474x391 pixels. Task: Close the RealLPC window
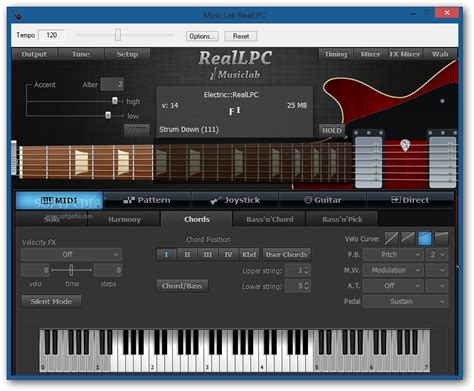click(x=447, y=13)
